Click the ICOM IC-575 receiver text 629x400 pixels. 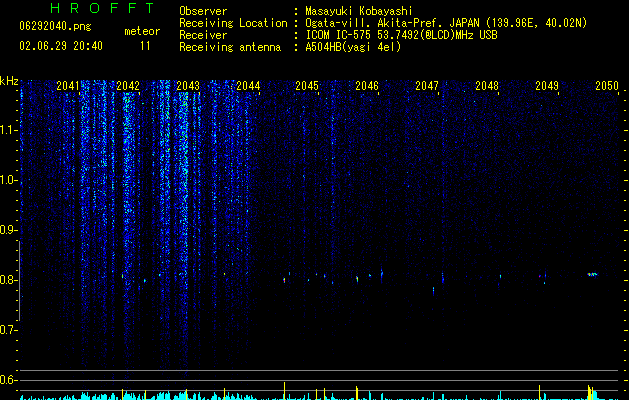point(401,35)
